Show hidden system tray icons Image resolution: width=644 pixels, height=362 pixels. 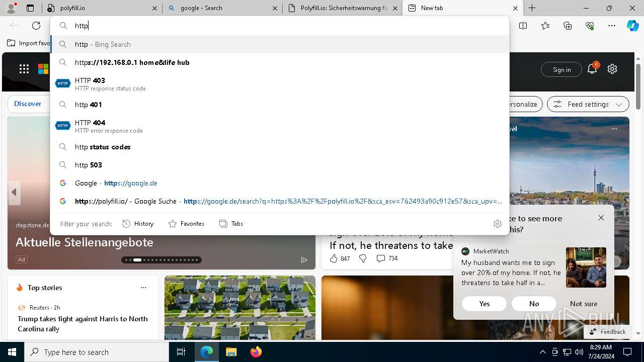click(x=542, y=352)
